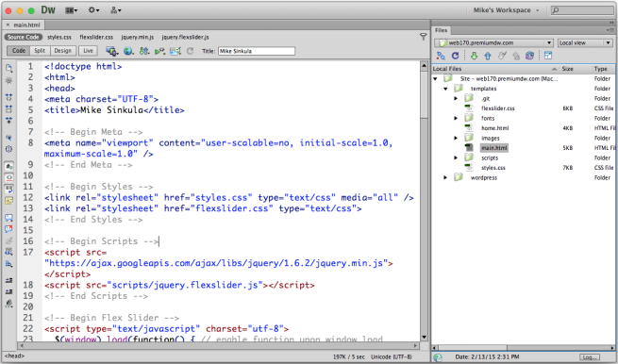618x364 pixels.
Task: Expand the wordpress folder
Action: pos(445,177)
